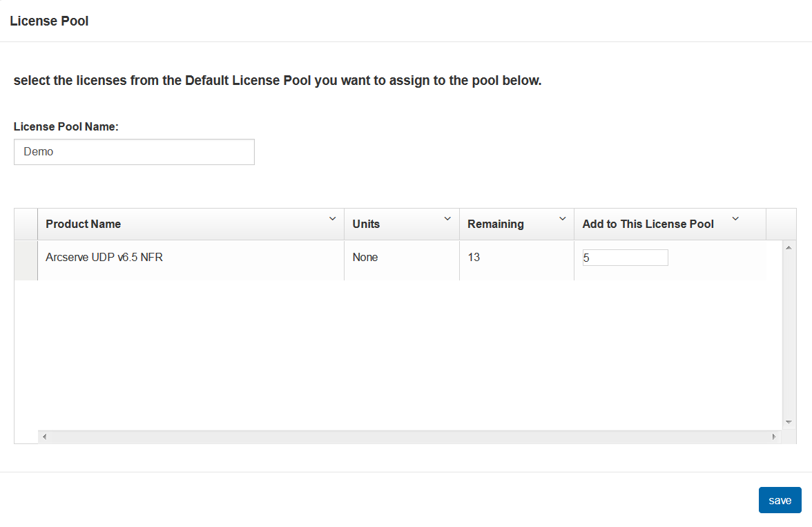The width and height of the screenshot is (812, 527).
Task: Click the remaining value 13 cell
Action: 516,260
